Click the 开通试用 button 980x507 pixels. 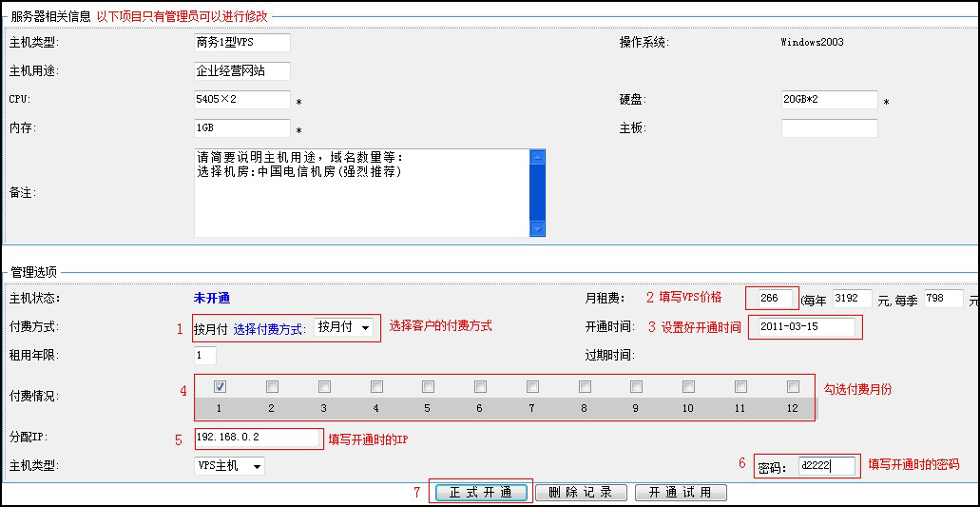pyautogui.click(x=681, y=493)
